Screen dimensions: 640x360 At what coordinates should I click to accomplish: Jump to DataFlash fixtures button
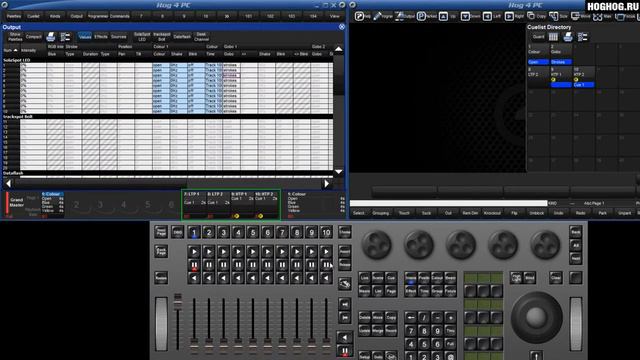click(182, 37)
